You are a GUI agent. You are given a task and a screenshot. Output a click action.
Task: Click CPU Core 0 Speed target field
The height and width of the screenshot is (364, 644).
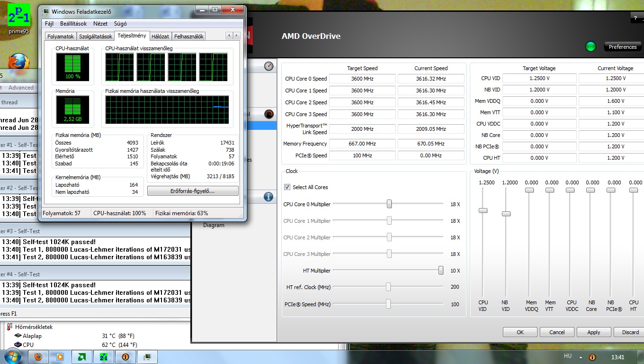[362, 79]
